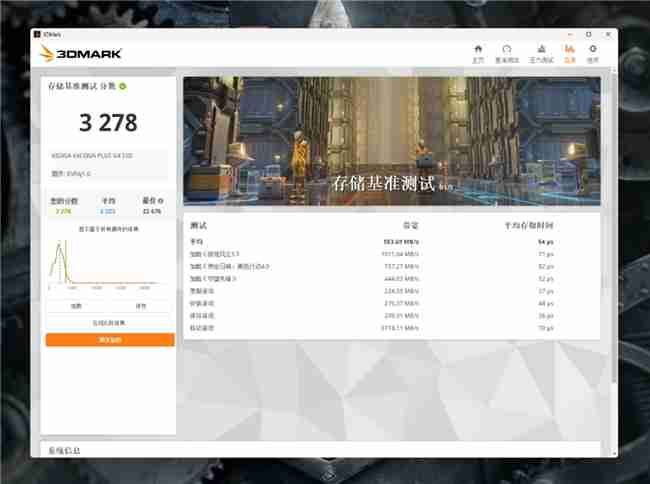650x484 pixels.
Task: Open the Home (主页) tab icon
Action: click(478, 52)
